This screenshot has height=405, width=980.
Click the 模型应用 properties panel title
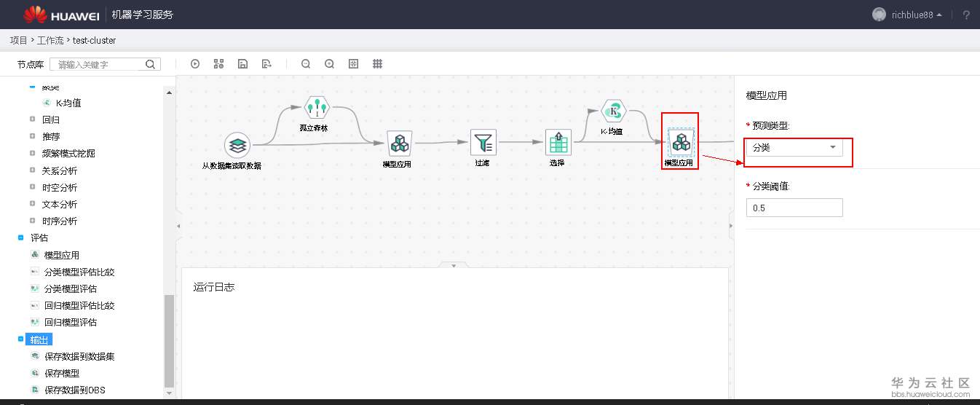click(x=767, y=95)
